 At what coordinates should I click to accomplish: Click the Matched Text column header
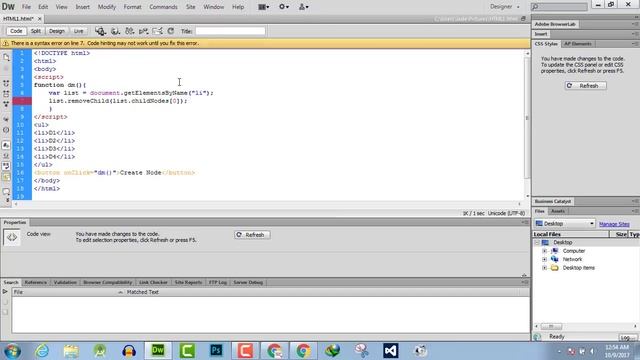click(142, 292)
